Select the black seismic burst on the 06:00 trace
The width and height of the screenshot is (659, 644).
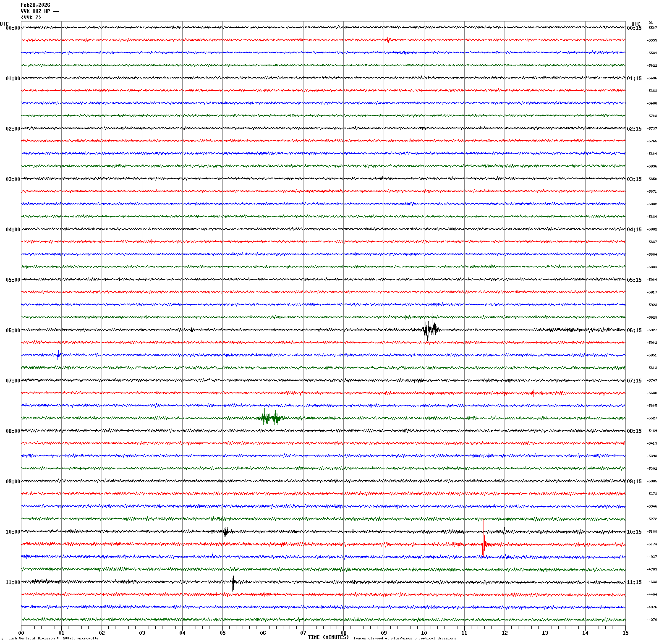point(431,329)
